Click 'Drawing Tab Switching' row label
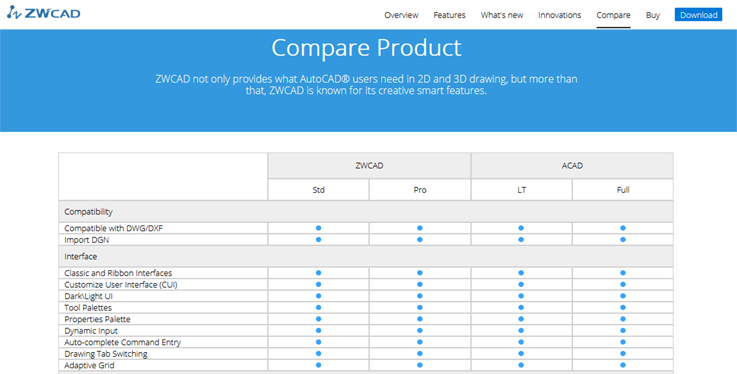 point(106,354)
